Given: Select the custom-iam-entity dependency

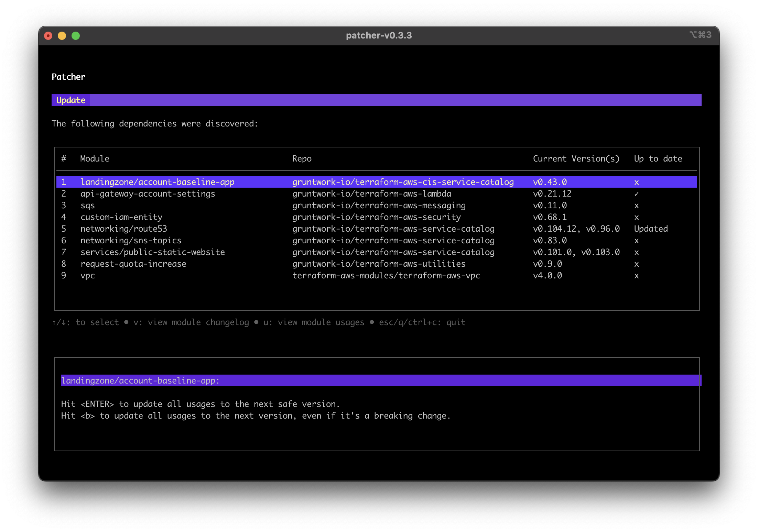Looking at the screenshot, I should 122,217.
